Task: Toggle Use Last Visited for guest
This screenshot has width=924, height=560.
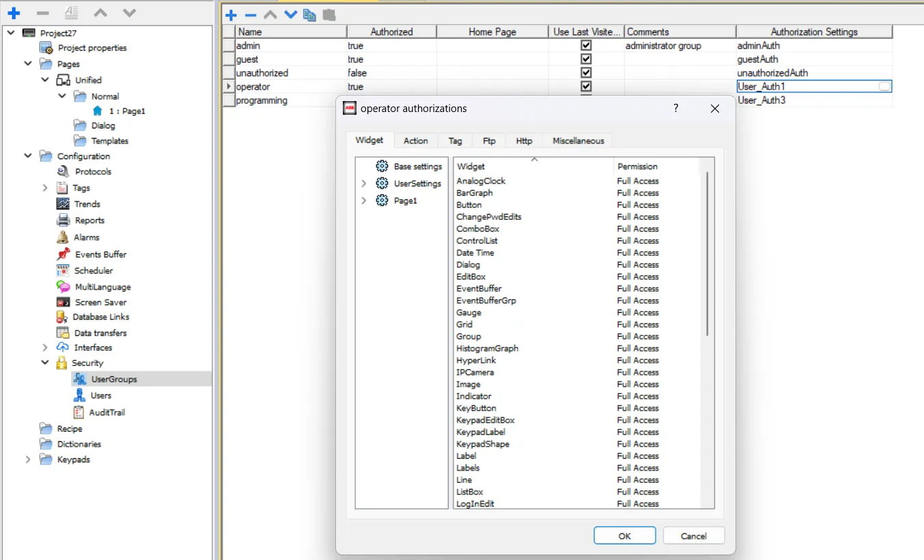Action: click(x=586, y=59)
